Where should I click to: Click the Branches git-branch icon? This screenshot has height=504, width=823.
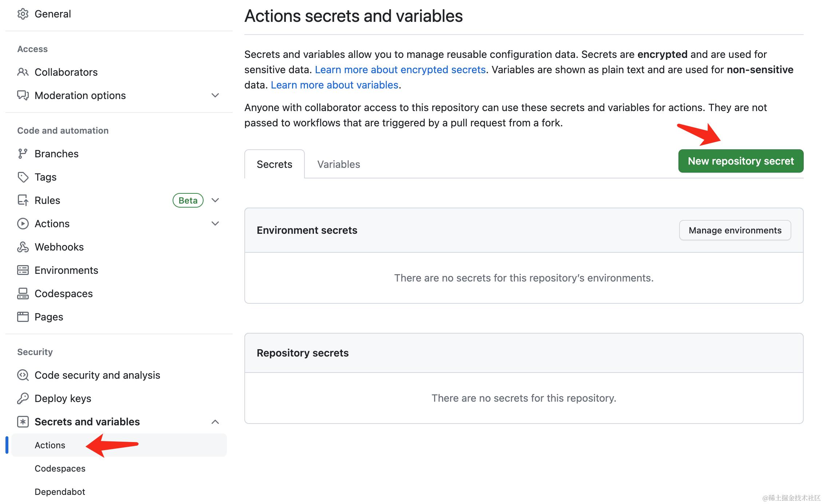tap(23, 154)
